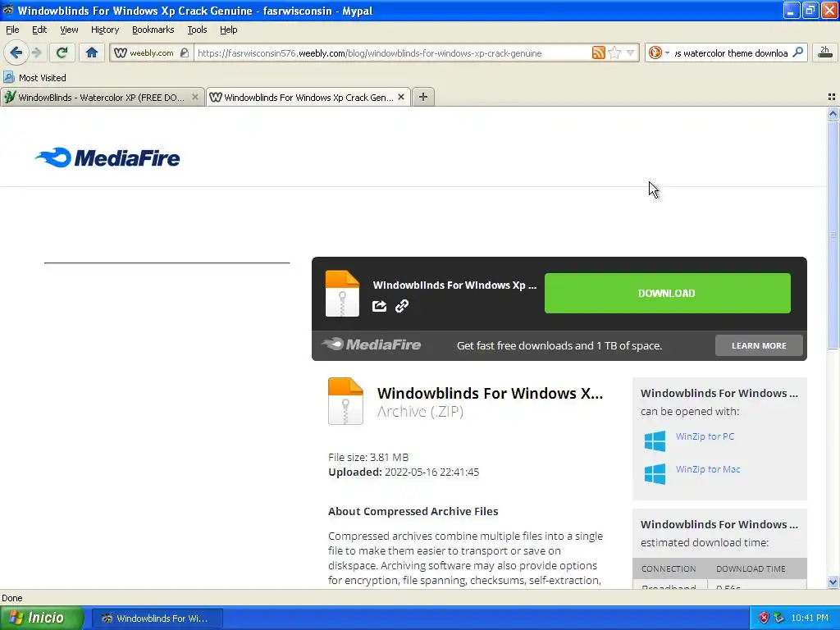The height and width of the screenshot is (630, 840).
Task: Open the WinZip for PC link
Action: point(705,436)
